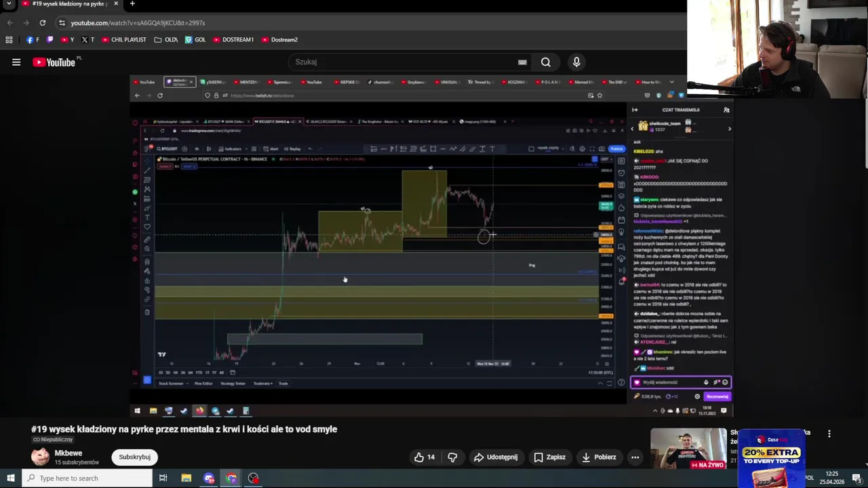The height and width of the screenshot is (488, 868).
Task: Click Pobierz to download the video
Action: 599,457
